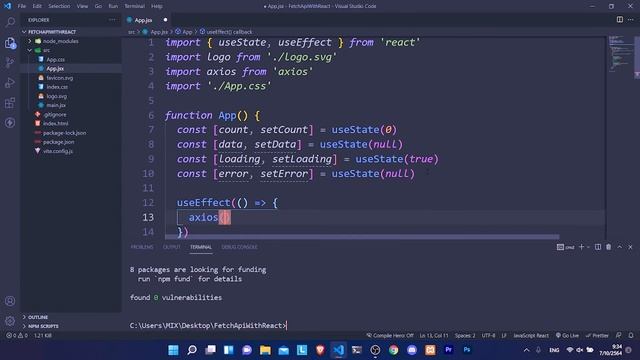Open File Explorer from taskbar
Screen dimensions: 640x360
(x=265, y=350)
